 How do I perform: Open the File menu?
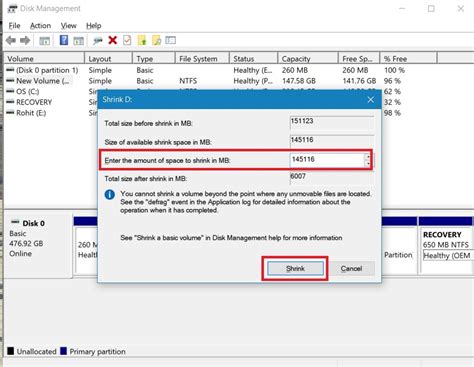14,26
